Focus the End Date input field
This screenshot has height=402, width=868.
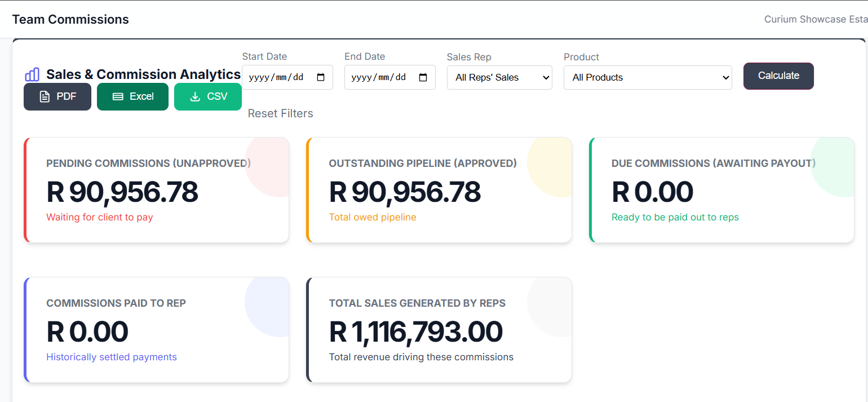coord(390,77)
